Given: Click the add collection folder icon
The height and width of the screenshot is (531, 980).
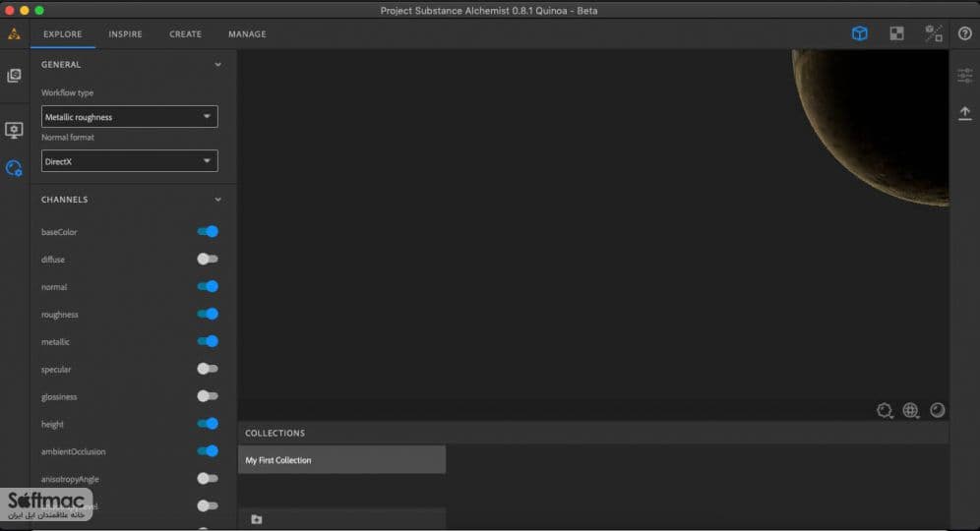Looking at the screenshot, I should tap(256, 519).
